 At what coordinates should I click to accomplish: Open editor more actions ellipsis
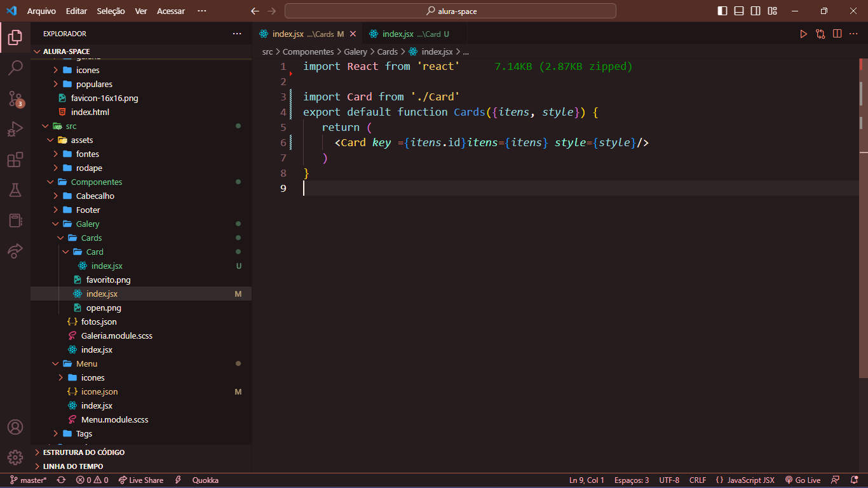click(x=854, y=34)
